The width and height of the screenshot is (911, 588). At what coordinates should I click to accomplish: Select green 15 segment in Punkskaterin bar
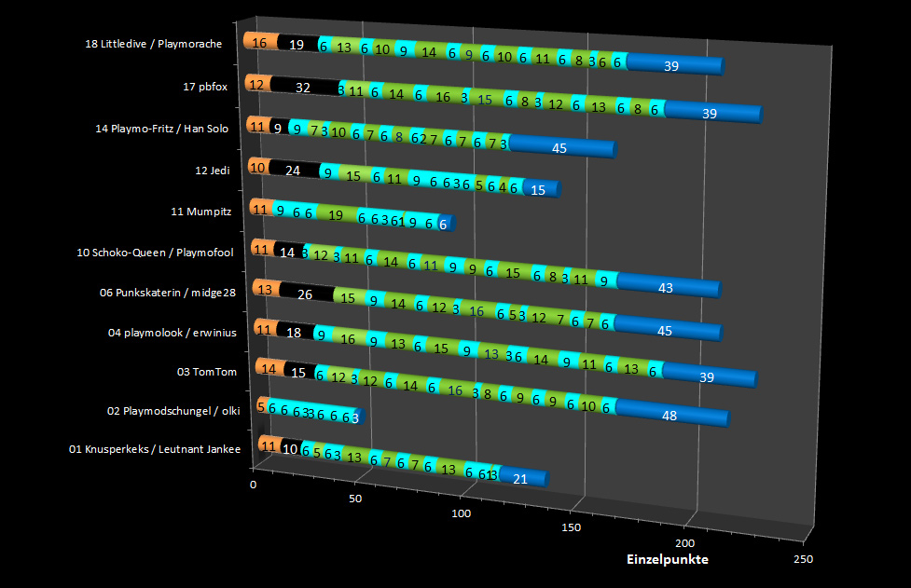click(x=349, y=297)
